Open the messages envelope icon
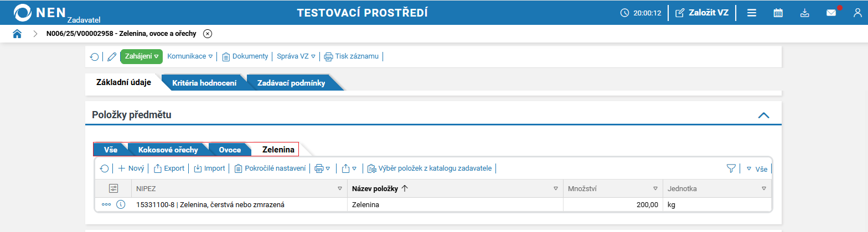 click(831, 13)
